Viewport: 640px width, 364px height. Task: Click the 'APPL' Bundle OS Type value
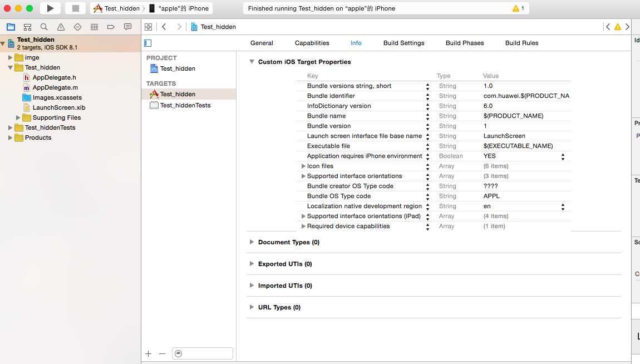pyautogui.click(x=491, y=196)
